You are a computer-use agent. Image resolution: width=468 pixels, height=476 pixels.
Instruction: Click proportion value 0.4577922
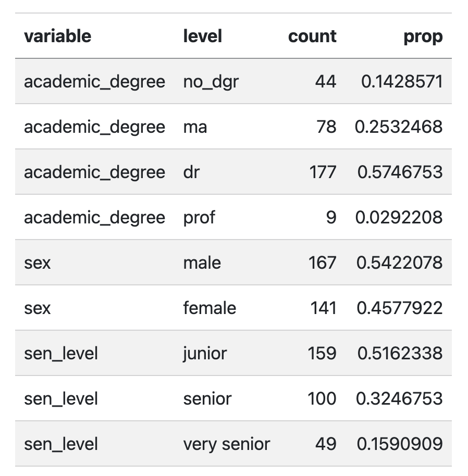(400, 308)
